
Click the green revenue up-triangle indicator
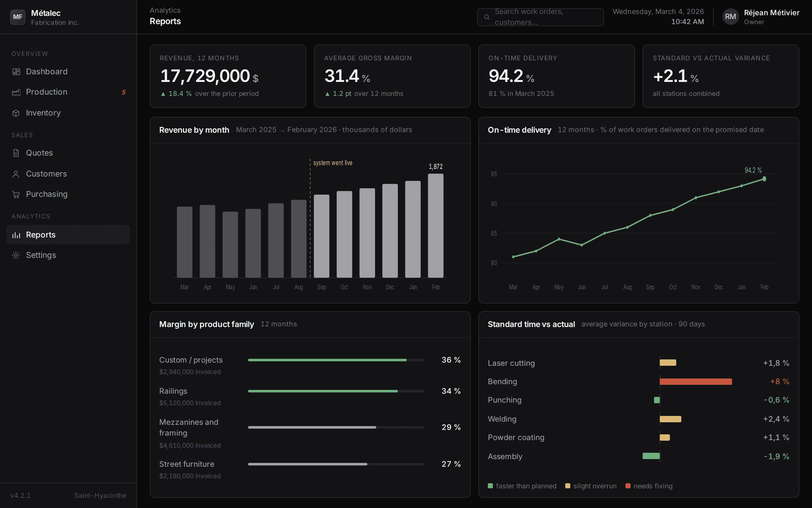tap(163, 94)
